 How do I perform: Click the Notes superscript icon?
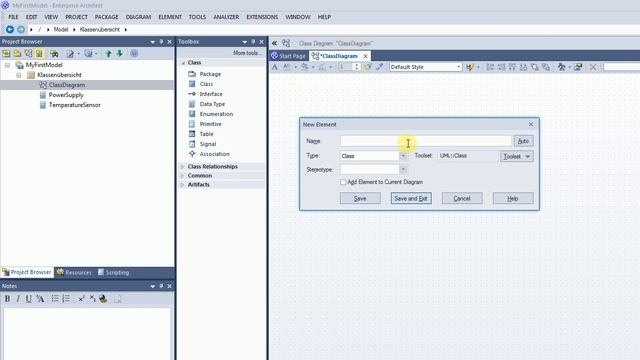click(x=81, y=299)
